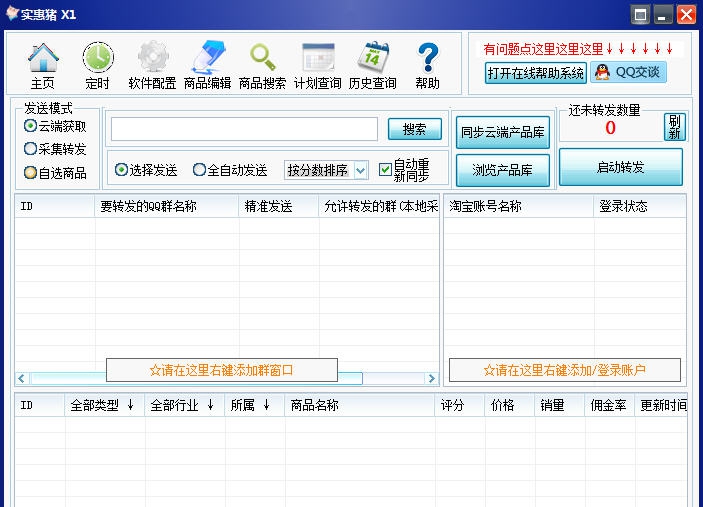The height and width of the screenshot is (507, 703).
Task: Click the 搜索 button
Action: 415,129
